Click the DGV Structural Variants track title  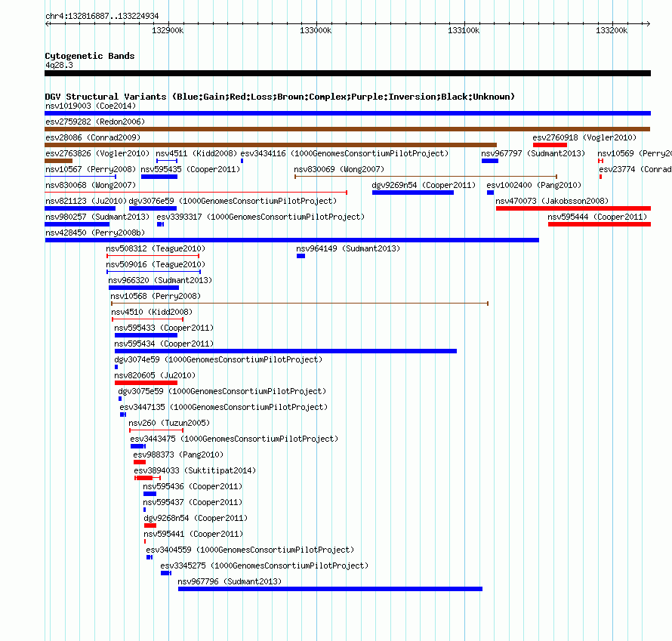coord(279,97)
